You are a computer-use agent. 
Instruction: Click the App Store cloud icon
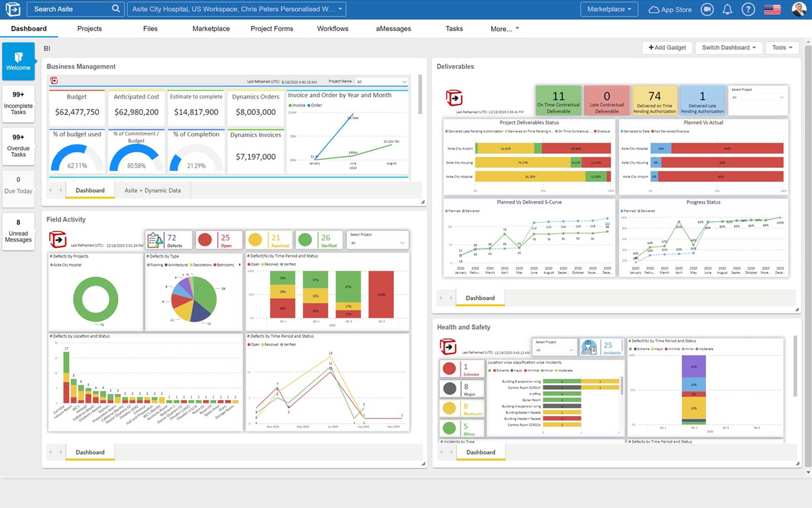[x=654, y=9]
